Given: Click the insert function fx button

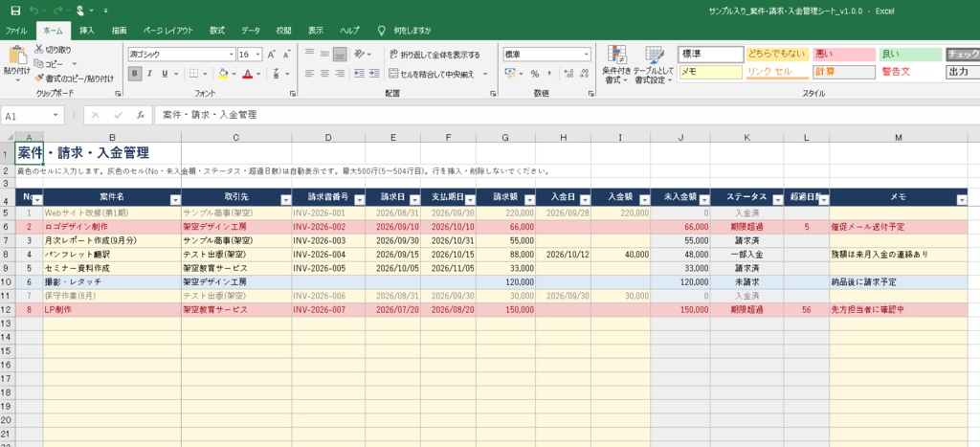Looking at the screenshot, I should [142, 115].
